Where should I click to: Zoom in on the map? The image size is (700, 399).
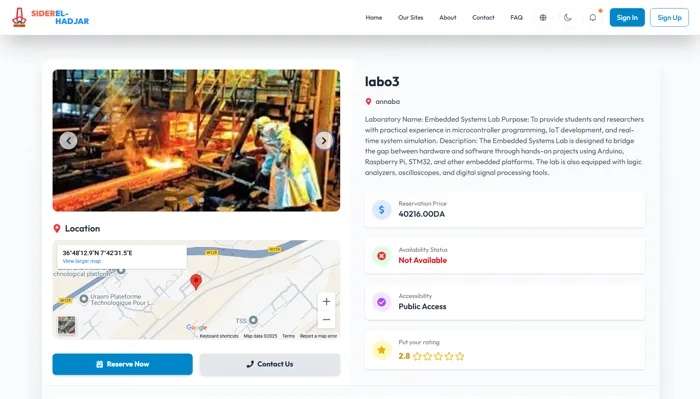[326, 302]
